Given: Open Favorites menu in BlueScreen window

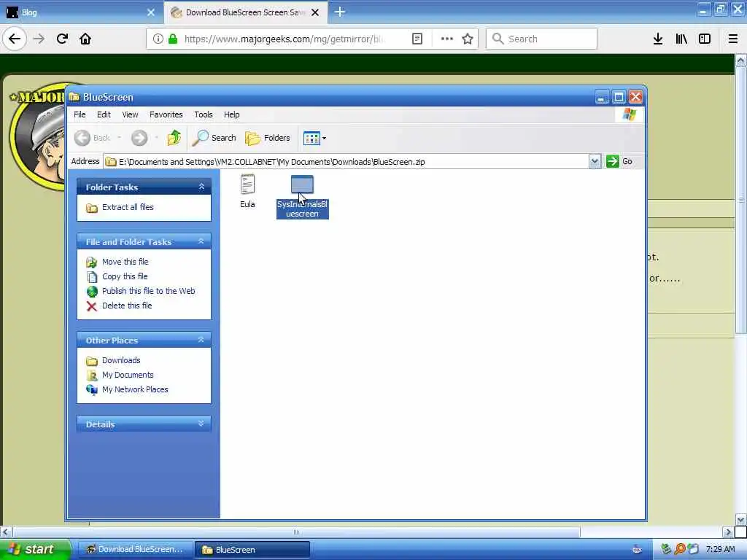Looking at the screenshot, I should pos(166,114).
